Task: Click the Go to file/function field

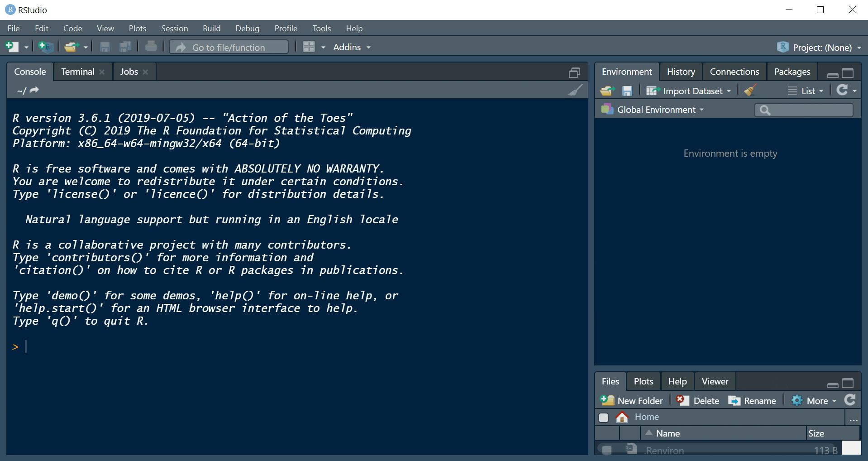Action: (229, 47)
